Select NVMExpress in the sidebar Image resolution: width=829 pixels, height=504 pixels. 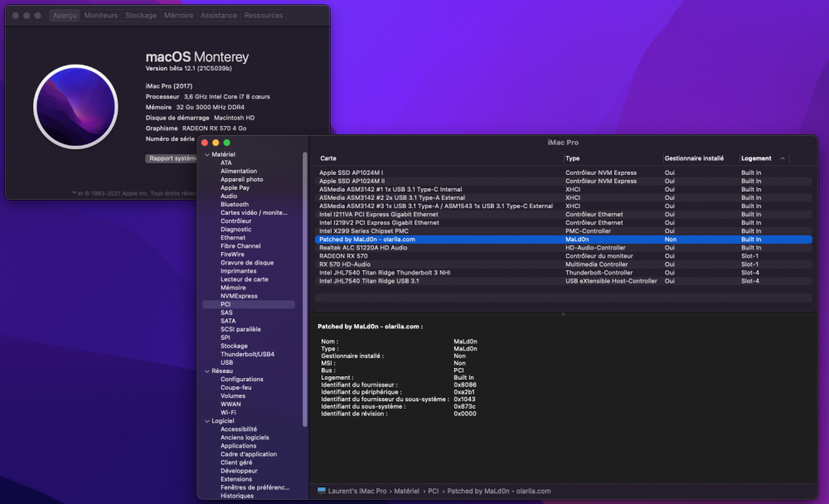239,296
